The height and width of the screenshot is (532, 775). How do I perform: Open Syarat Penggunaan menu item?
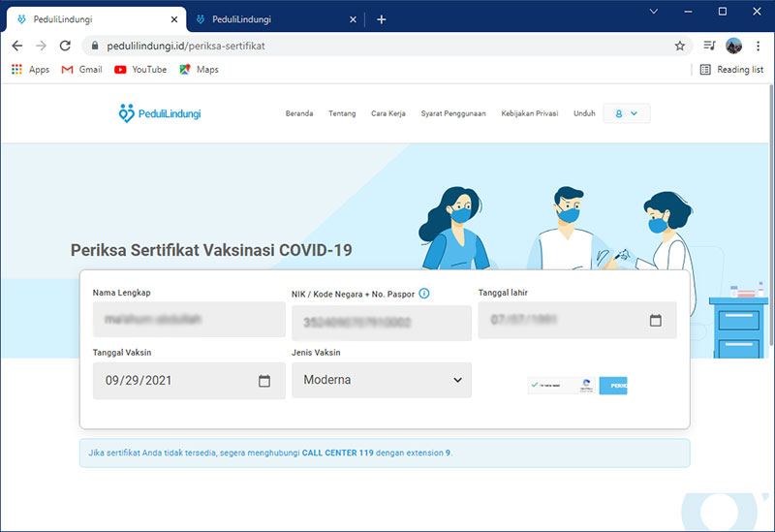pyautogui.click(x=453, y=113)
